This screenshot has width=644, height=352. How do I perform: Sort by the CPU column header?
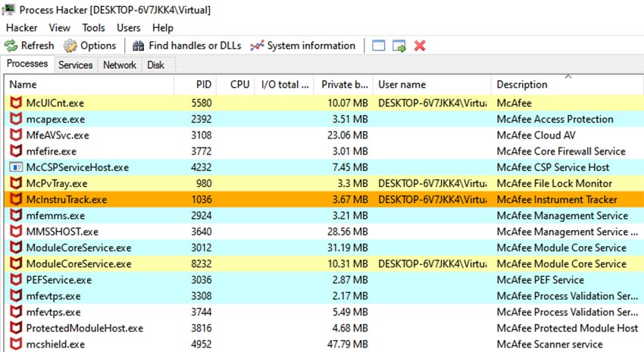click(x=236, y=85)
